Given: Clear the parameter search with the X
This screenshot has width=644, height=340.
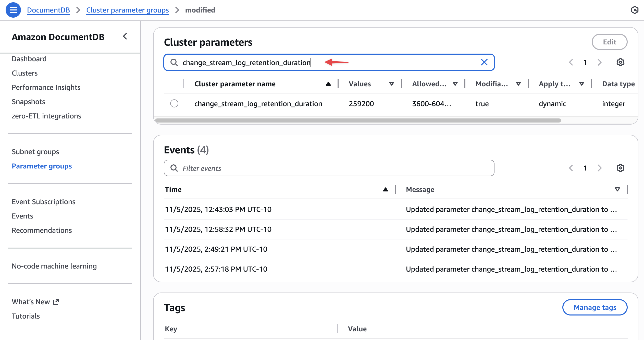Looking at the screenshot, I should pos(484,62).
